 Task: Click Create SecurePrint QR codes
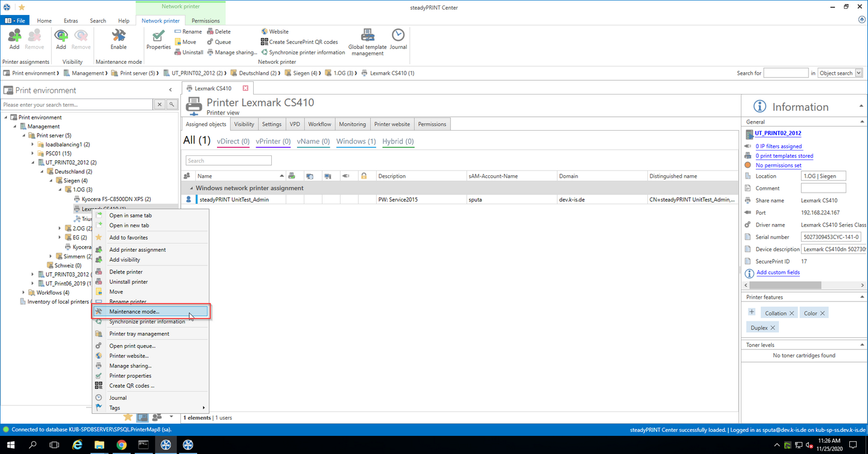(299, 42)
